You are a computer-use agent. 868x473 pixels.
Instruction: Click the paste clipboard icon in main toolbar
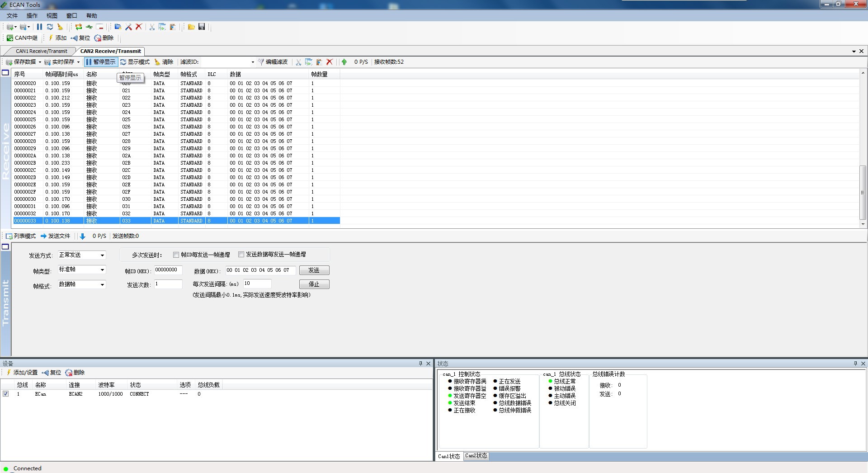172,27
